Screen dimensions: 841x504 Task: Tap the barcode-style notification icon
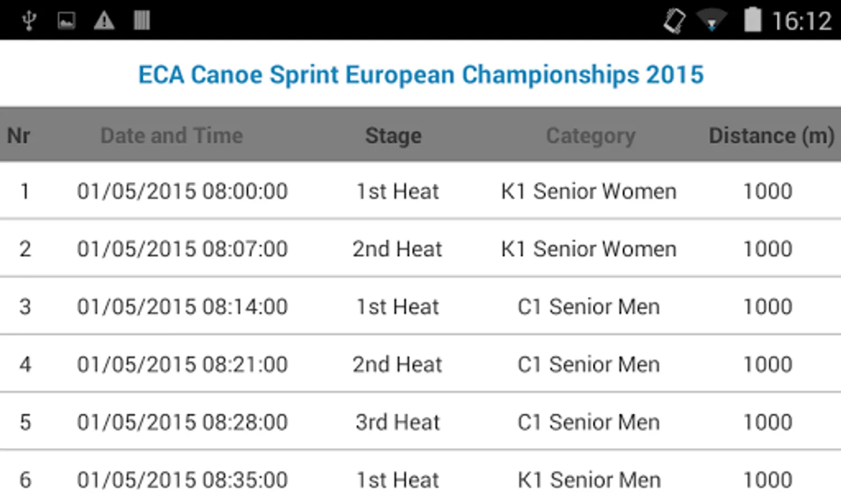[142, 21]
